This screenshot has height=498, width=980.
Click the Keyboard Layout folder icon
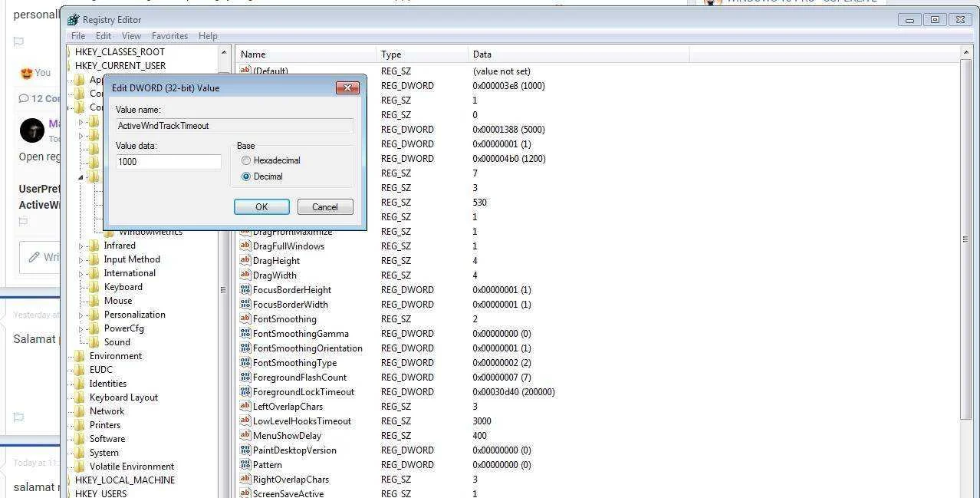79,397
